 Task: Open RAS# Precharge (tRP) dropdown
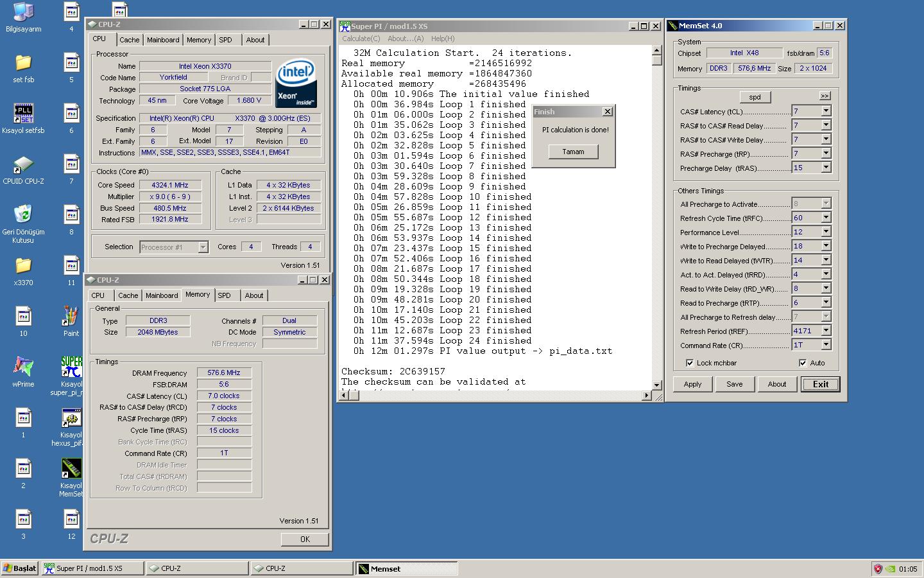(826, 153)
